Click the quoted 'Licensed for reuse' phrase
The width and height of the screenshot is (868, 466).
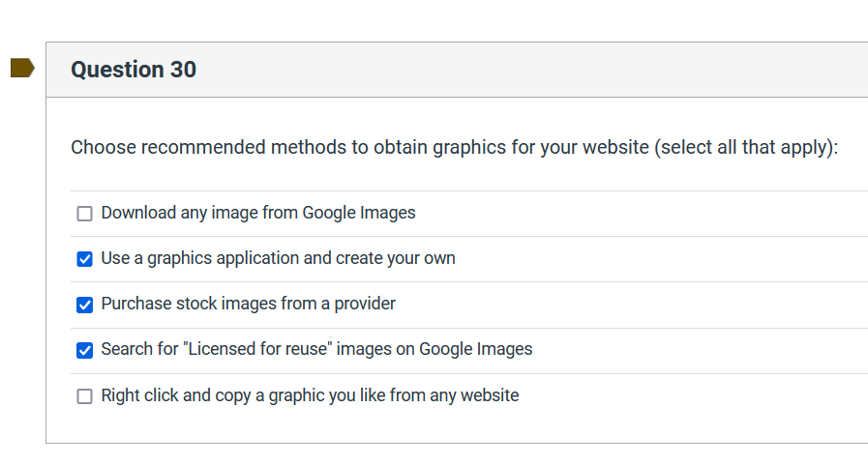pos(258,349)
